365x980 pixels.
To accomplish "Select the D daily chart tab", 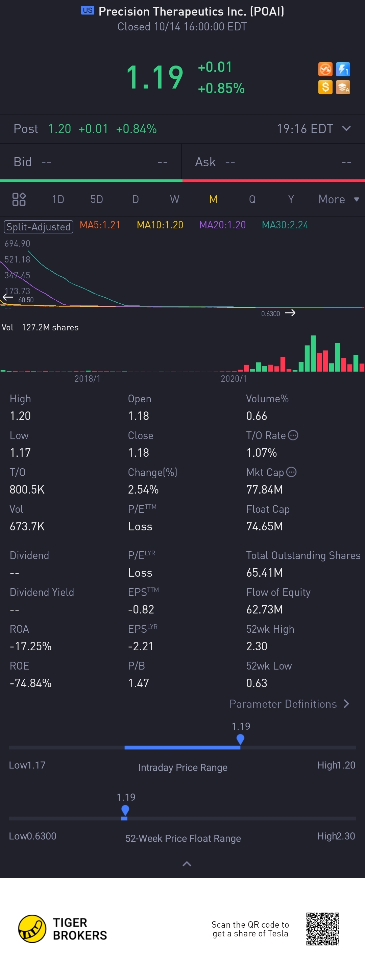I will [136, 199].
